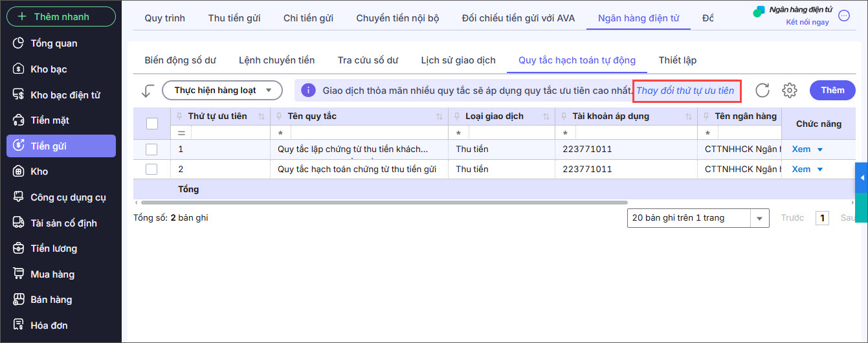Switch to the Lịch sử giao dịch tab
This screenshot has height=343, width=868.
tap(458, 60)
